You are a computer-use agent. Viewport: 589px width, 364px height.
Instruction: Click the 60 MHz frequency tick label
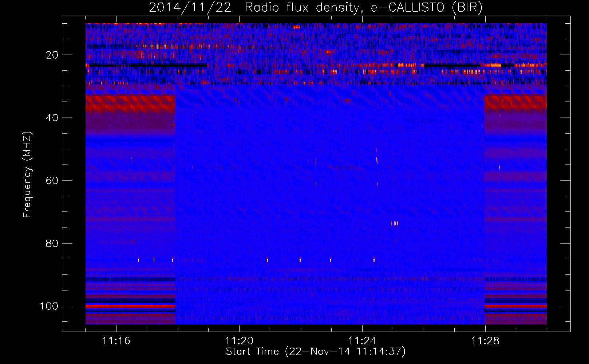click(52, 181)
